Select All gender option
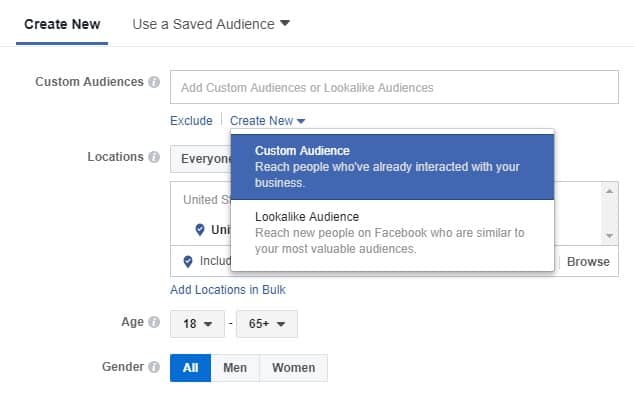Image resolution: width=634 pixels, height=393 pixels. (190, 368)
